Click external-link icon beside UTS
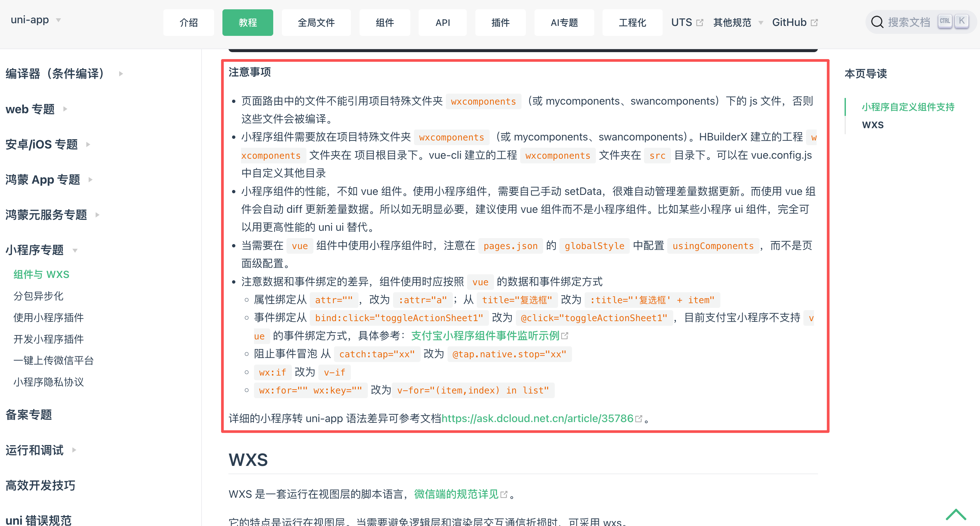Screen dimensions: 980x526 pyautogui.click(x=699, y=23)
